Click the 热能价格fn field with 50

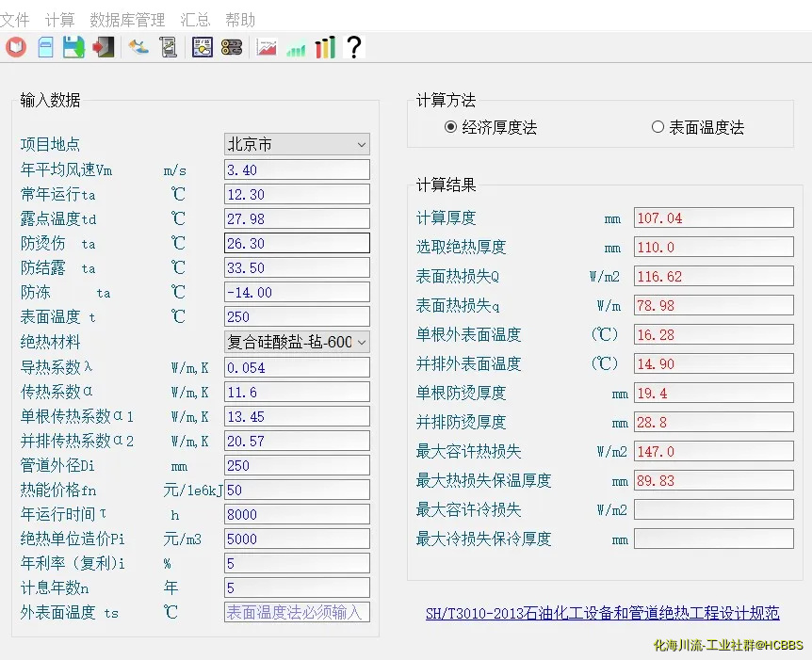tap(298, 490)
